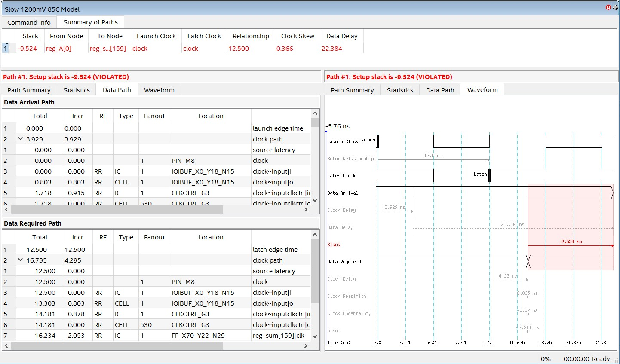Open the Command Info tab
The image size is (620, 364).
[29, 22]
